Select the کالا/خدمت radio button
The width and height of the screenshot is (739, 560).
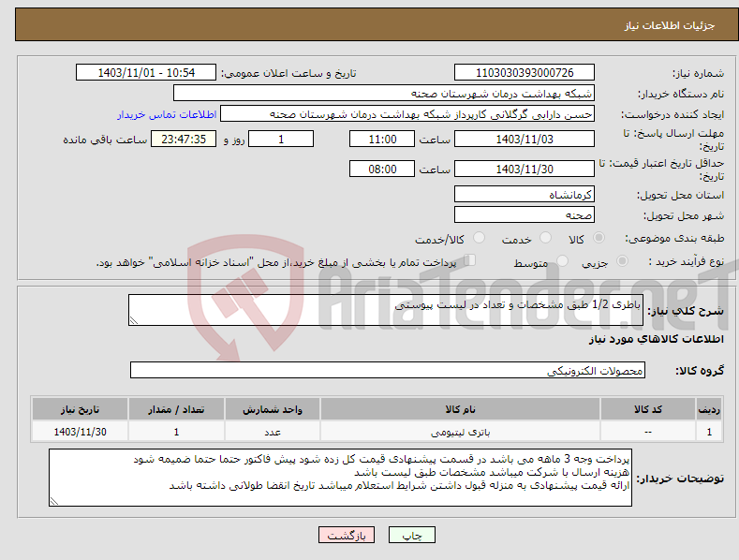479,238
